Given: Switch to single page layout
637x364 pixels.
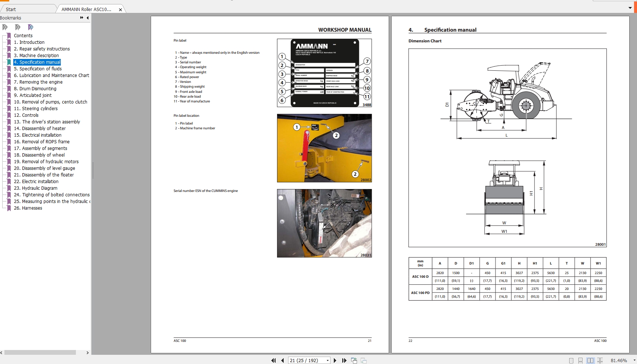Looking at the screenshot, I should (x=571, y=360).
